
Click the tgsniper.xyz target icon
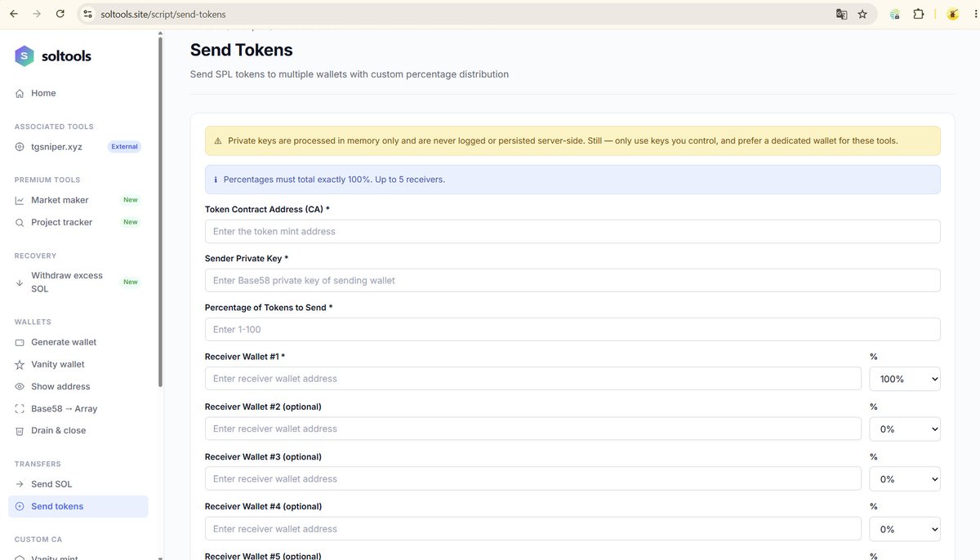[20, 147]
